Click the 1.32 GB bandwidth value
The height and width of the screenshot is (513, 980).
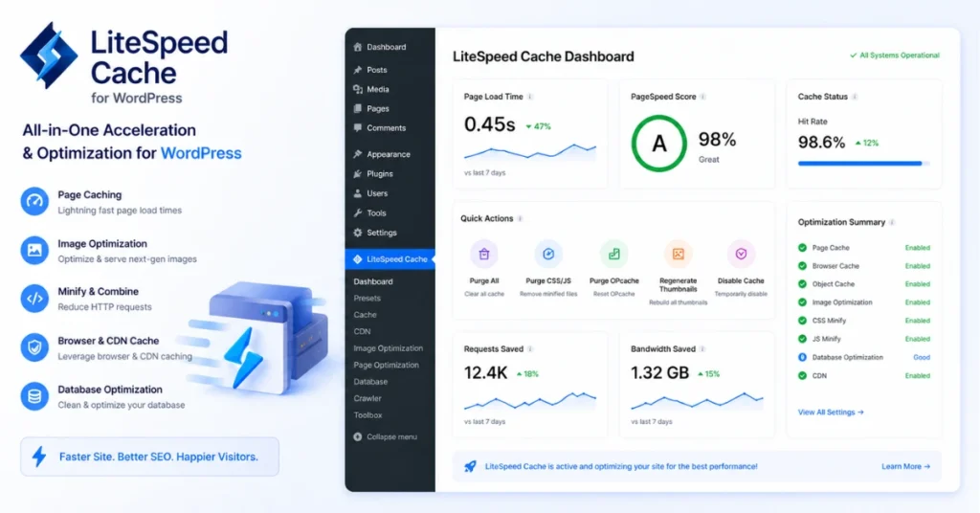(x=660, y=373)
